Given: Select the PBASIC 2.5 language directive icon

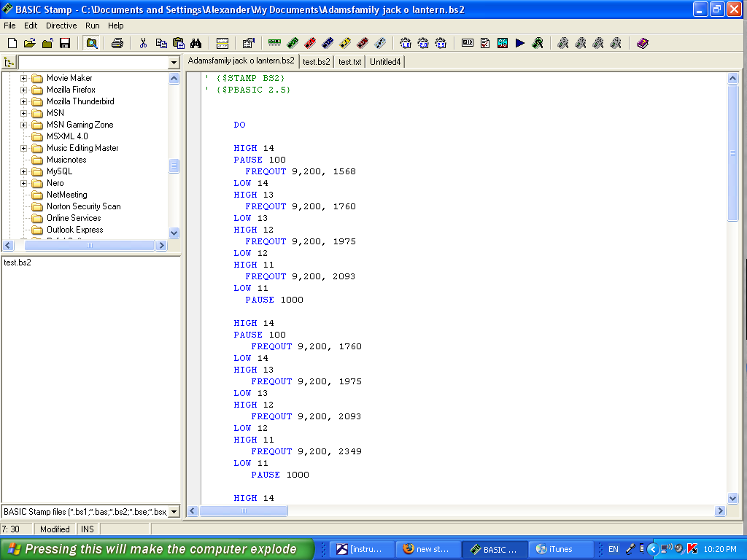Looking at the screenshot, I should (x=440, y=43).
